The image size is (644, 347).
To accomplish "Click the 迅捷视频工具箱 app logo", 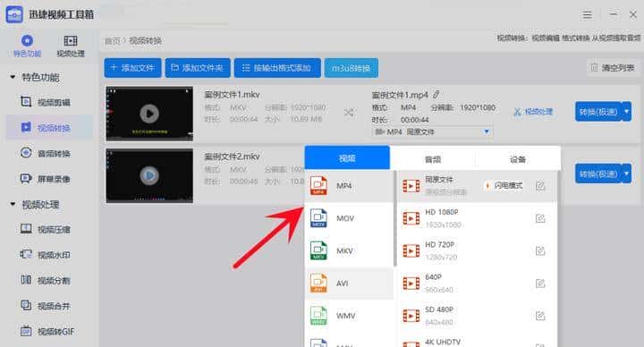I will point(15,15).
